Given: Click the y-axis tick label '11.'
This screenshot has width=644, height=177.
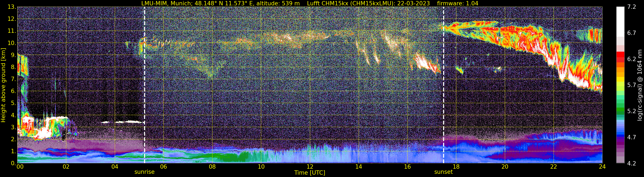Looking at the screenshot, I should point(12,31).
